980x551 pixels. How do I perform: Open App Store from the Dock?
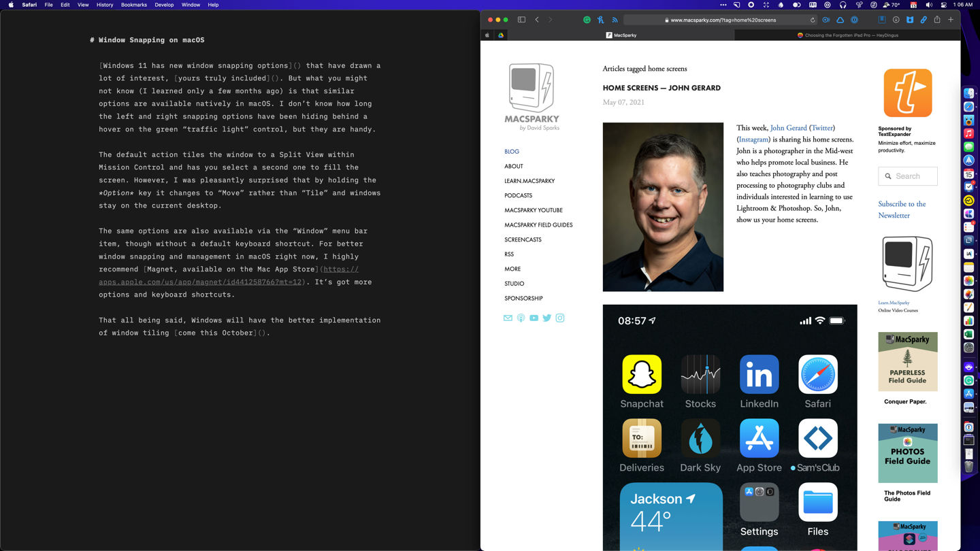click(969, 394)
